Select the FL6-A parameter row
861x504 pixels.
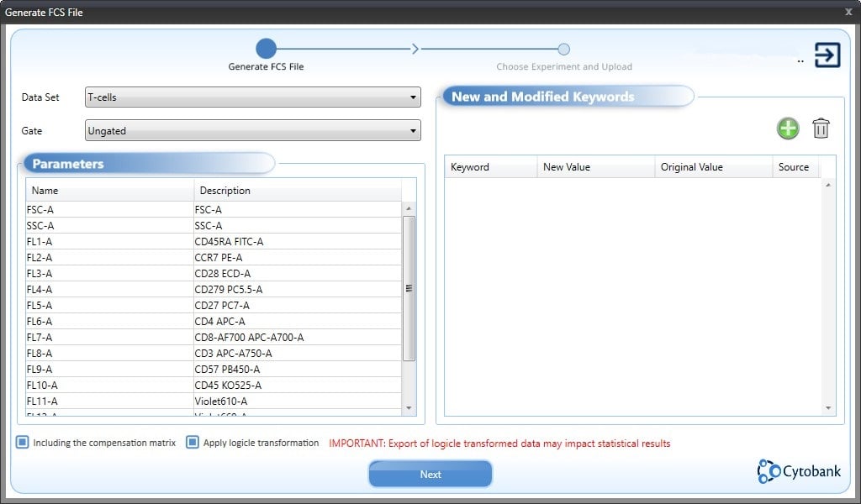[214, 321]
